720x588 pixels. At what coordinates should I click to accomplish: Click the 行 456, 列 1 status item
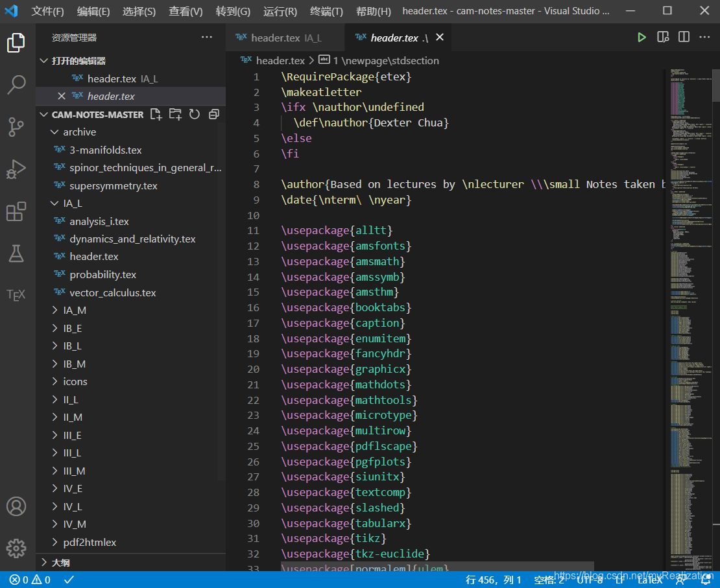(x=493, y=580)
